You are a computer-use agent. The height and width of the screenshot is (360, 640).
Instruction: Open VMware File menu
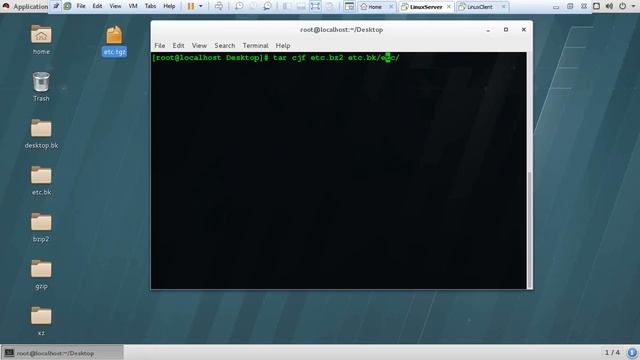(x=81, y=6)
